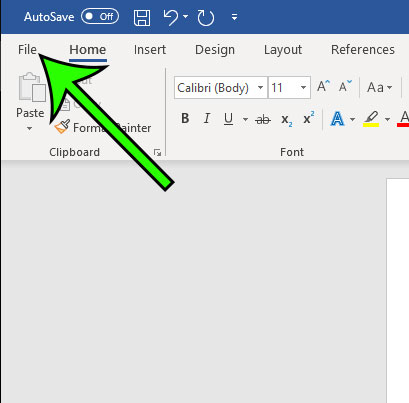409x403 pixels.
Task: Click Increase Font Size icon
Action: pyautogui.click(x=323, y=86)
